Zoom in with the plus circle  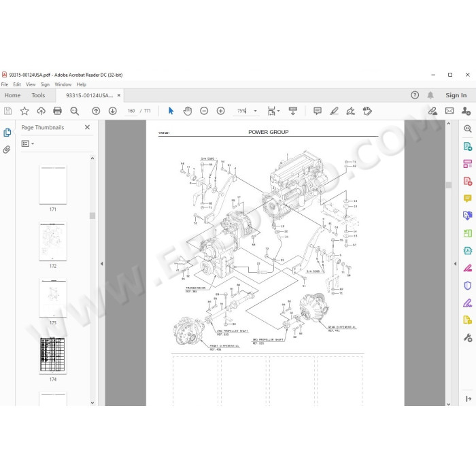click(x=221, y=111)
